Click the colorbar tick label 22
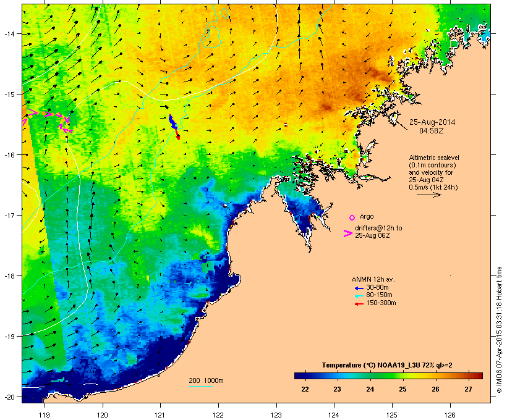507x420 pixels. [305, 389]
